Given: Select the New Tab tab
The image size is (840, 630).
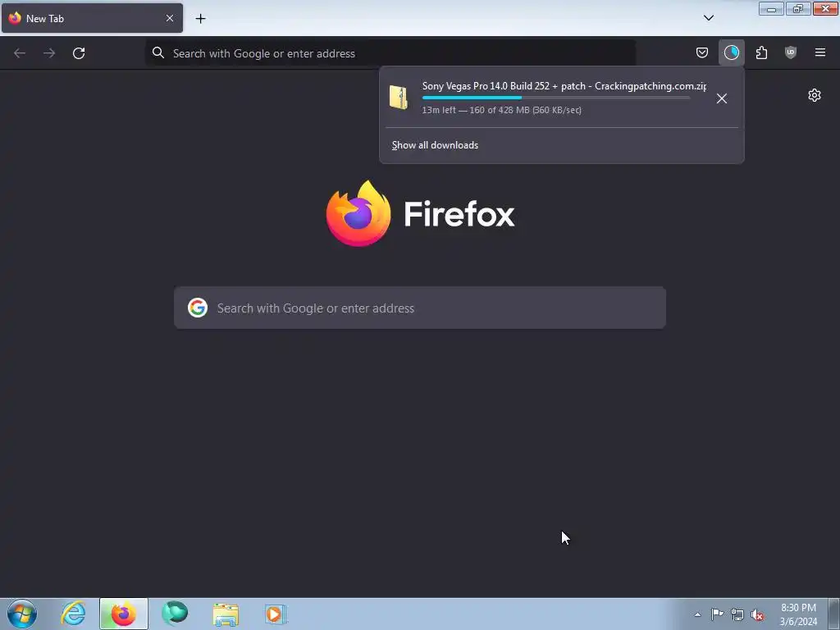Looking at the screenshot, I should click(x=92, y=18).
